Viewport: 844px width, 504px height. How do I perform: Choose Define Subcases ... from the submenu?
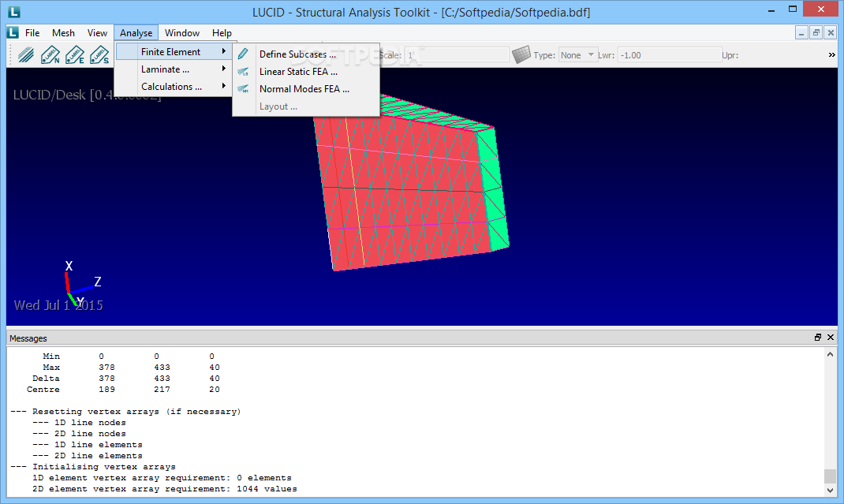[x=306, y=54]
